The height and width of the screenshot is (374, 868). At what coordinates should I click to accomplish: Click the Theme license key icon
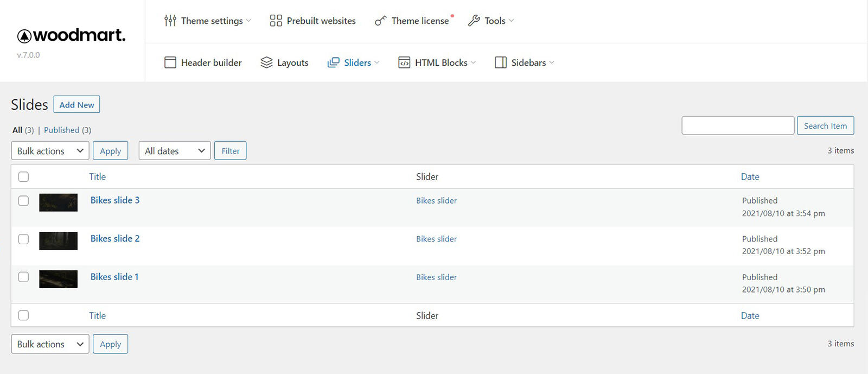click(380, 21)
